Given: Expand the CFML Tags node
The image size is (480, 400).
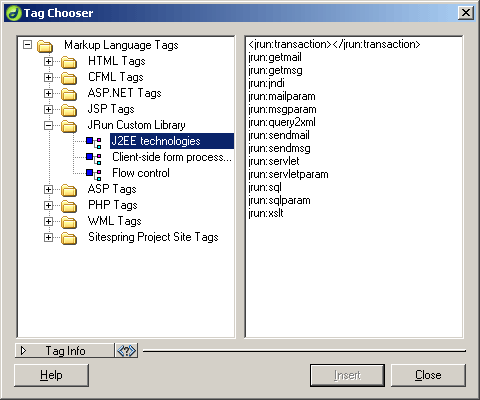Looking at the screenshot, I should click(x=48, y=77).
